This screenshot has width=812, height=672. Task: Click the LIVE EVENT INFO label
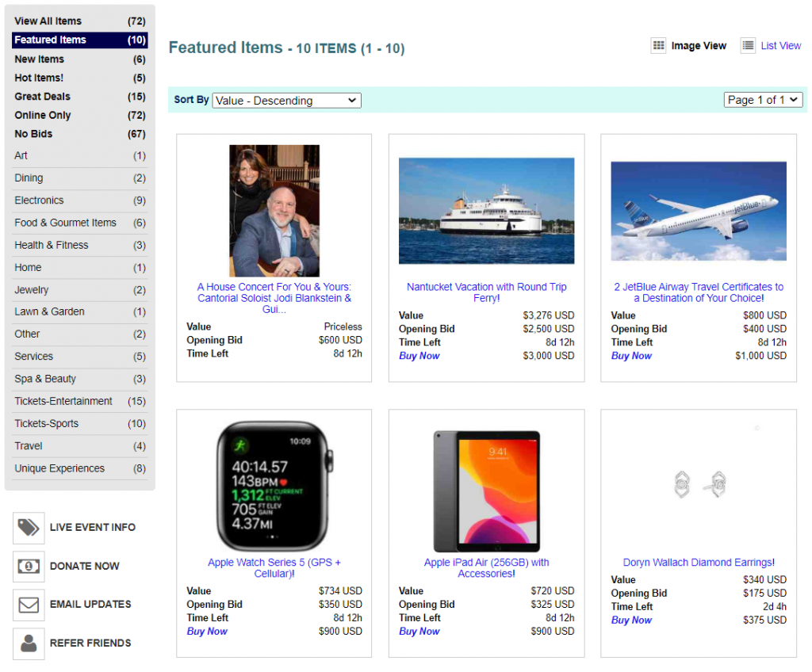93,528
